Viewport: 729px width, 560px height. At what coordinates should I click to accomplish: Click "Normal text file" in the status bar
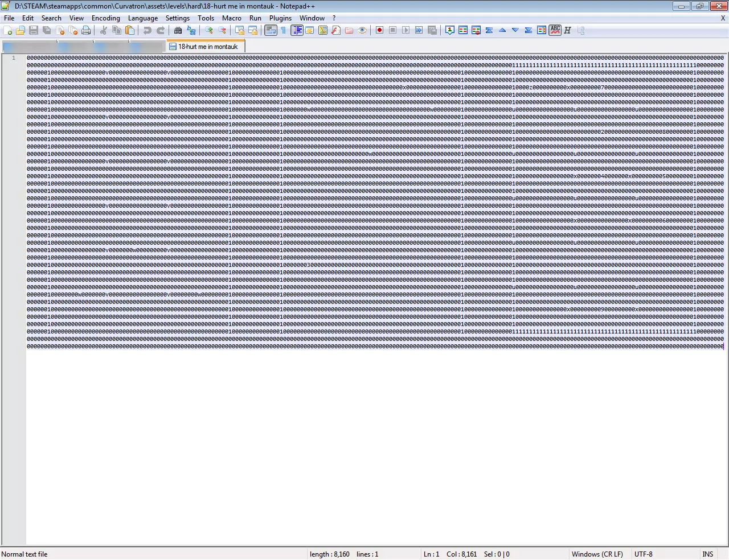coord(24,554)
